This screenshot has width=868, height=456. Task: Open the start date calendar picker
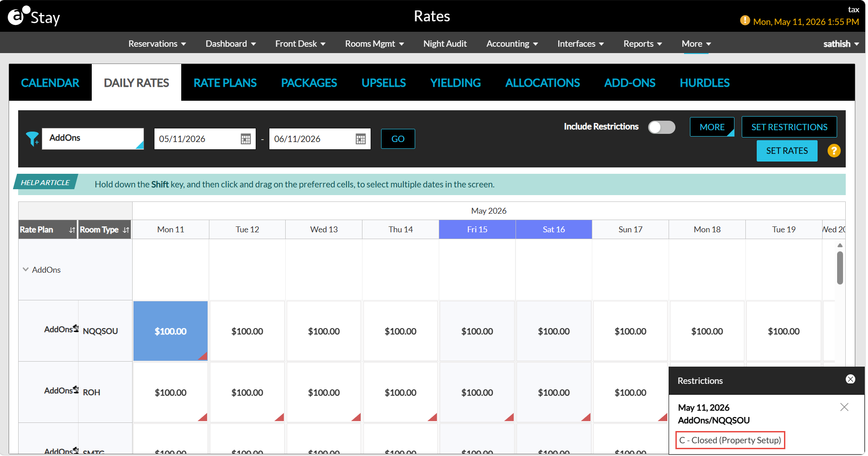[246, 139]
